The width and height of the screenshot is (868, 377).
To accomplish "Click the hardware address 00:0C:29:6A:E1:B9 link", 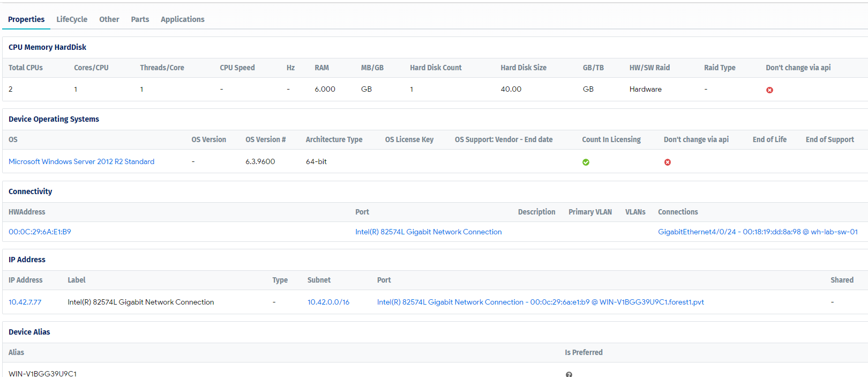I will click(40, 232).
